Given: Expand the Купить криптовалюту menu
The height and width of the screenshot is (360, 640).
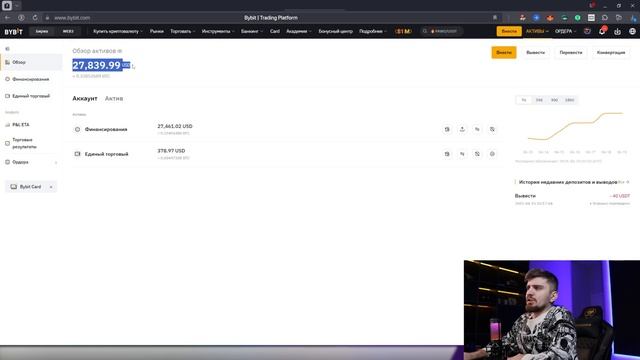Looking at the screenshot, I should pos(118,31).
